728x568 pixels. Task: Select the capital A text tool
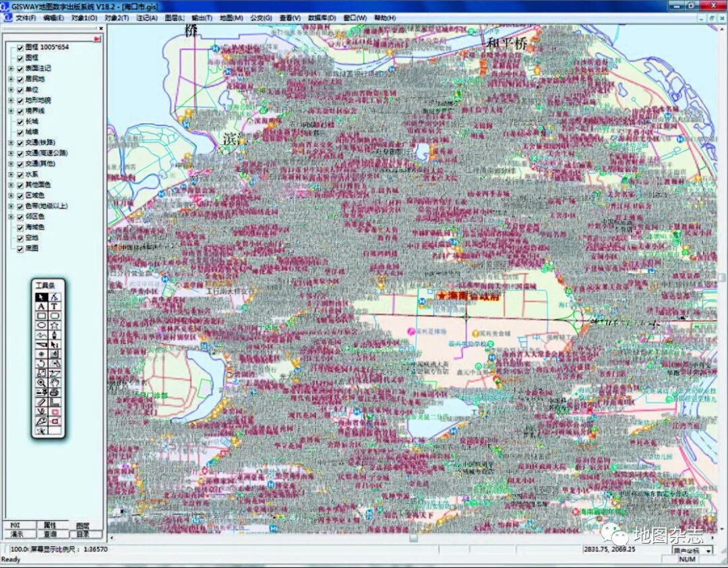pos(42,306)
